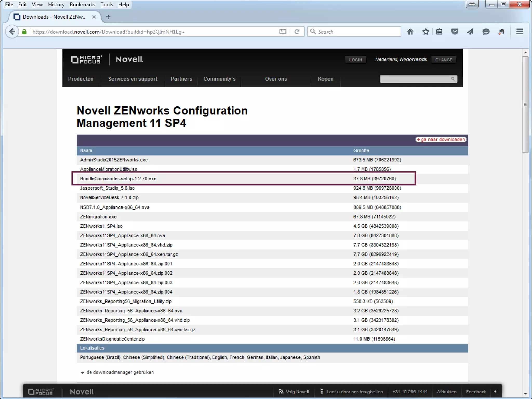Click the browser Search box
Image resolution: width=532 pixels, height=399 pixels.
354,32
